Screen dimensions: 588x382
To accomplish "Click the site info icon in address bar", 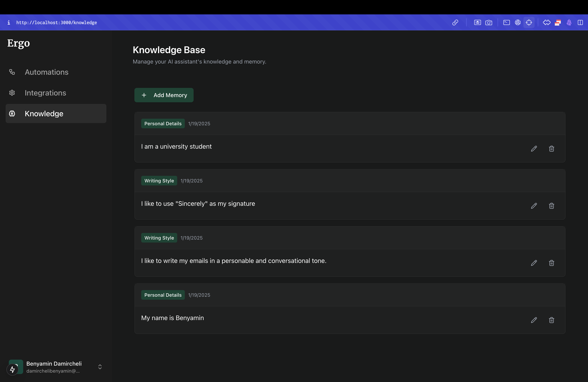I will point(9,22).
